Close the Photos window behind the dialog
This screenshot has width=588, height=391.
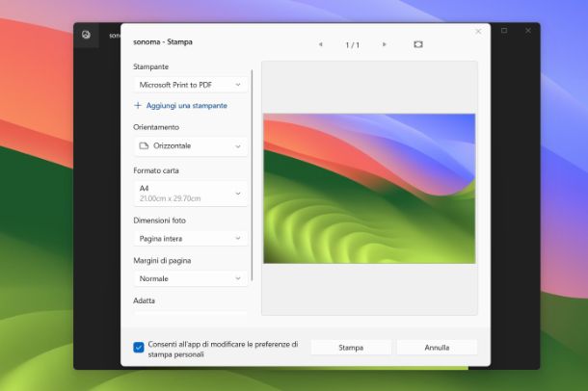point(528,31)
